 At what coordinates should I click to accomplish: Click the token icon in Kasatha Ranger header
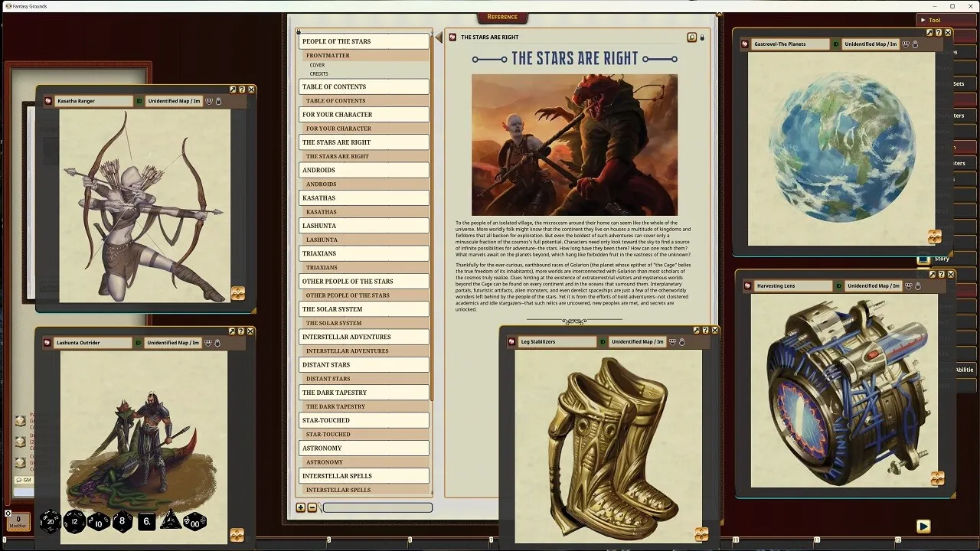pyautogui.click(x=209, y=101)
